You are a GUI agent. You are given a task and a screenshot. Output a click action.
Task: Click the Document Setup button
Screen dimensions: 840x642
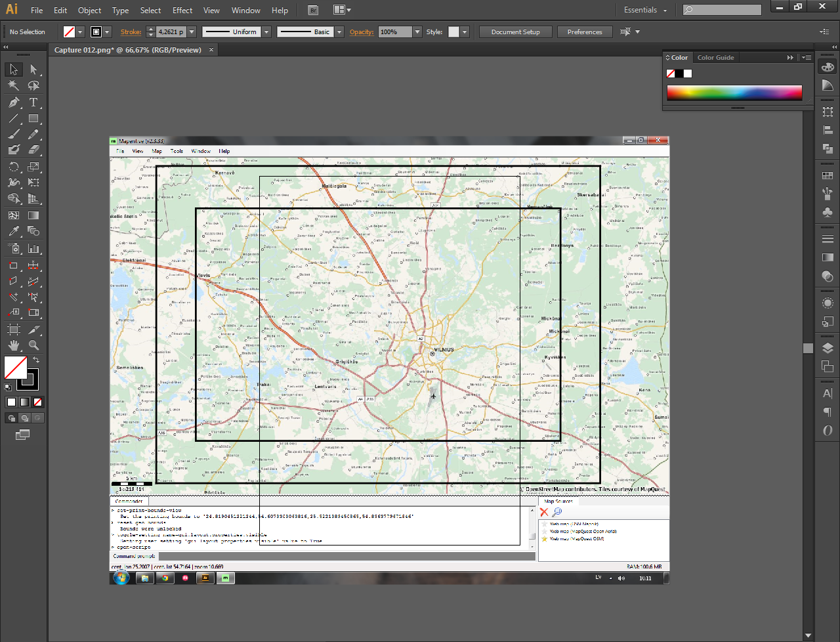[x=515, y=32]
